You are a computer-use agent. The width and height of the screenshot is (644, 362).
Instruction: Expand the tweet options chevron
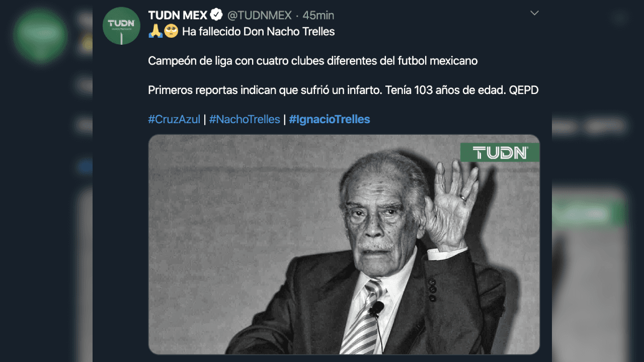pos(534,13)
